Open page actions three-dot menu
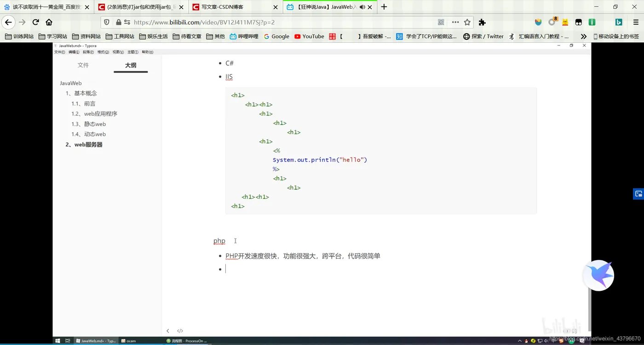 click(x=455, y=22)
